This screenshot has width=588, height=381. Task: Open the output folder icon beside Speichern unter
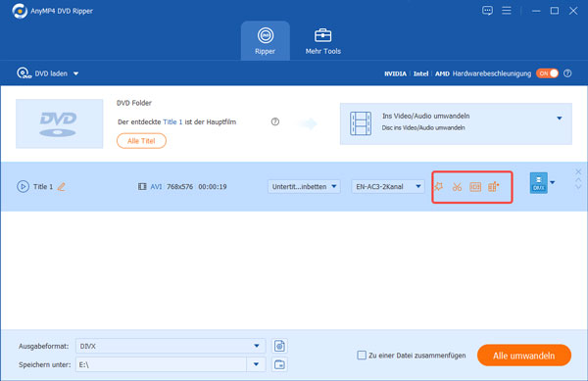(x=279, y=364)
